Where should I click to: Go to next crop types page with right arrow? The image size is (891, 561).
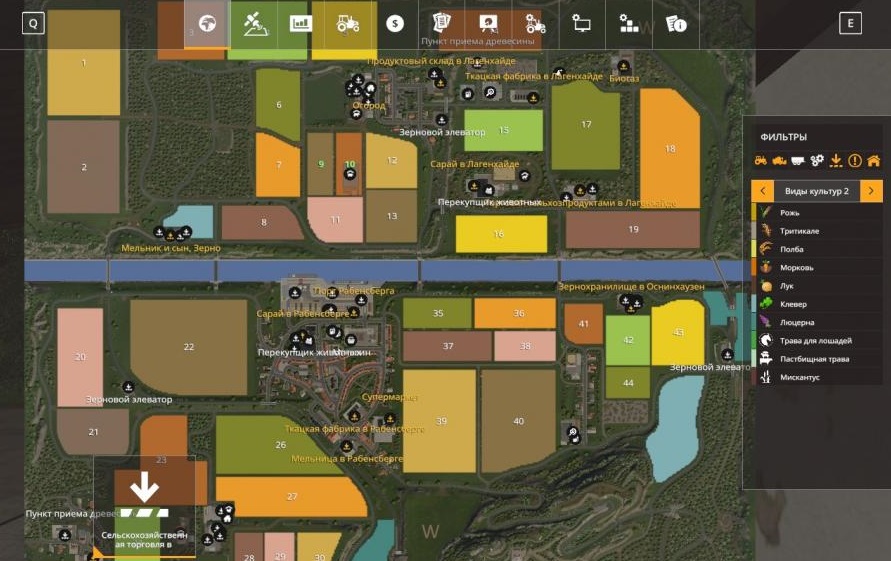point(871,190)
